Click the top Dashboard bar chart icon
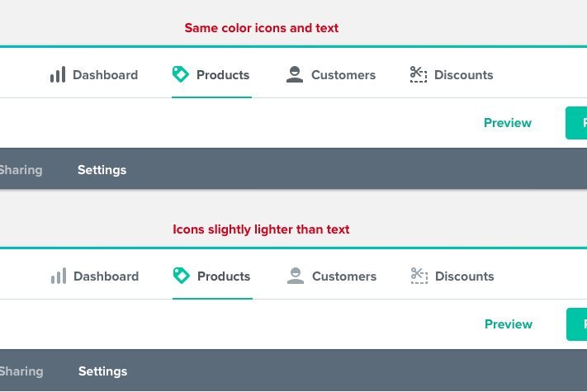Image resolution: width=587 pixels, height=392 pixels. point(58,74)
